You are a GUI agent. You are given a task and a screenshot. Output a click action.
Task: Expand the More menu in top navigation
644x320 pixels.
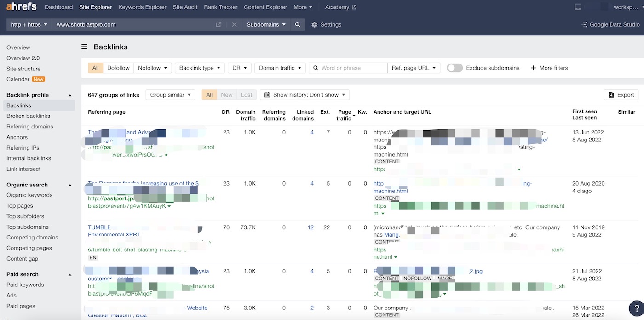pyautogui.click(x=303, y=7)
